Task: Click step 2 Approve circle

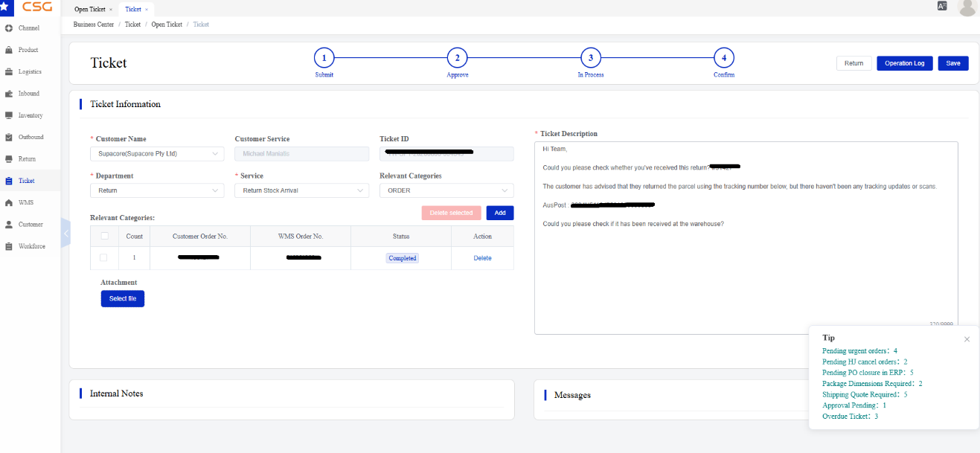Action: click(457, 57)
